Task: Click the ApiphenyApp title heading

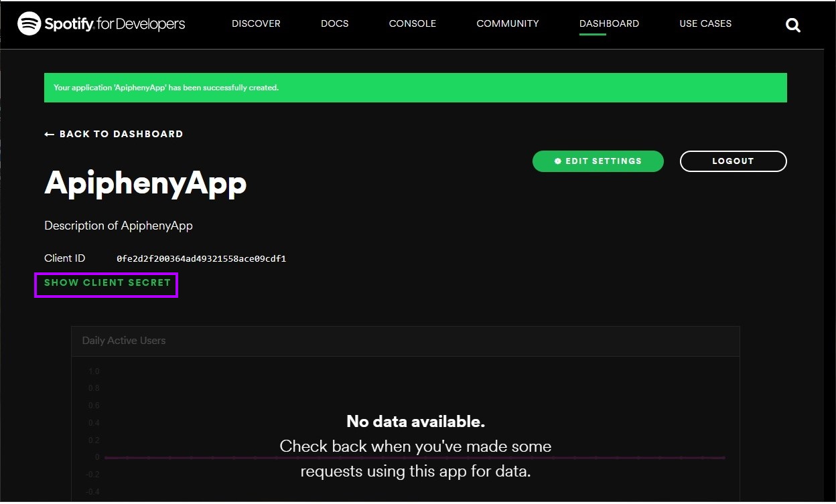Action: point(145,183)
